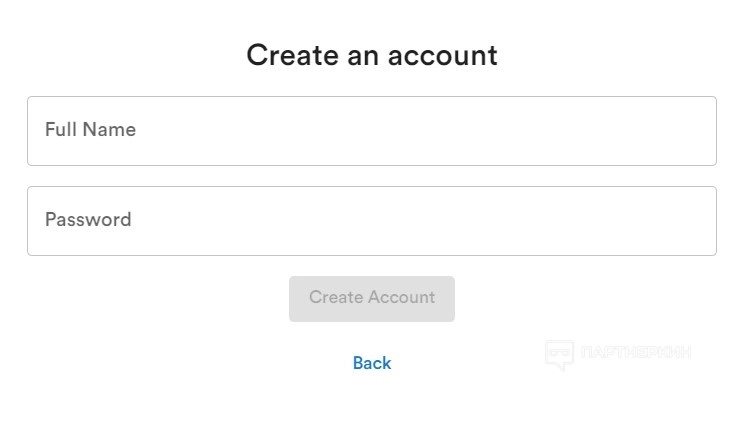Return to previous step via Back

(372, 363)
